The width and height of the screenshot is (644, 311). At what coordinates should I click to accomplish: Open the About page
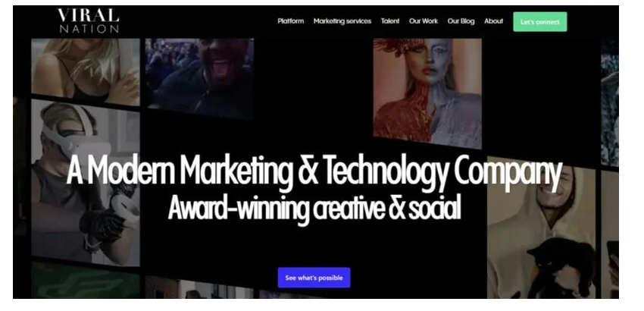pos(494,21)
